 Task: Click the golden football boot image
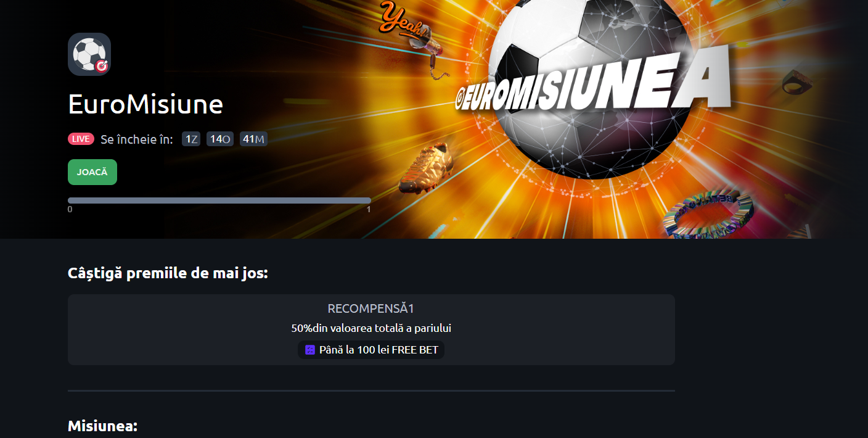pyautogui.click(x=425, y=165)
